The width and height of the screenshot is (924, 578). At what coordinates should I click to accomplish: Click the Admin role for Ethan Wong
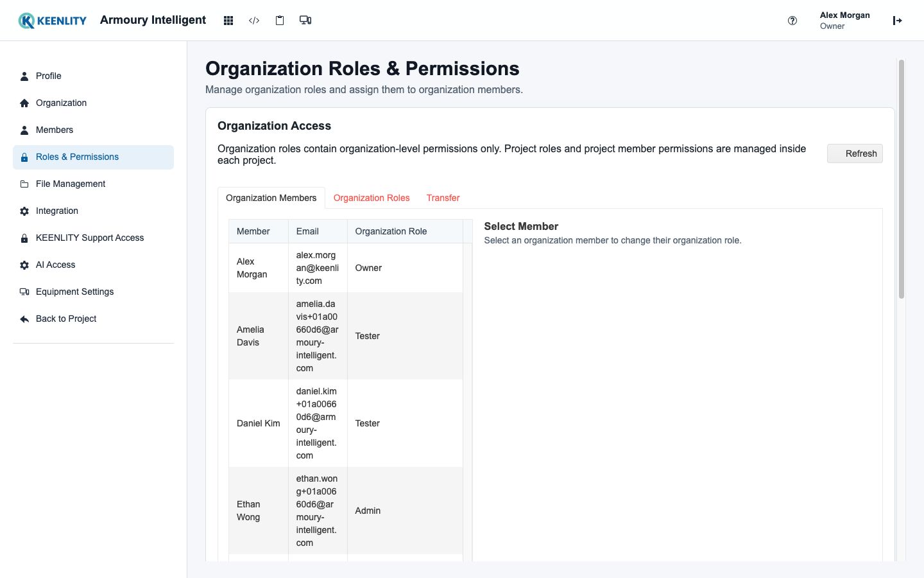coord(405,511)
